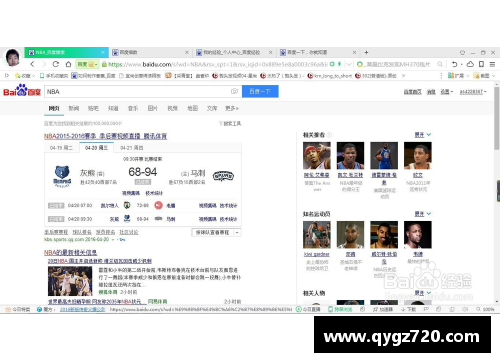The image size is (500, 362).
Task: Expand 展开 next to 知名运动员 heading
Action: point(423,214)
